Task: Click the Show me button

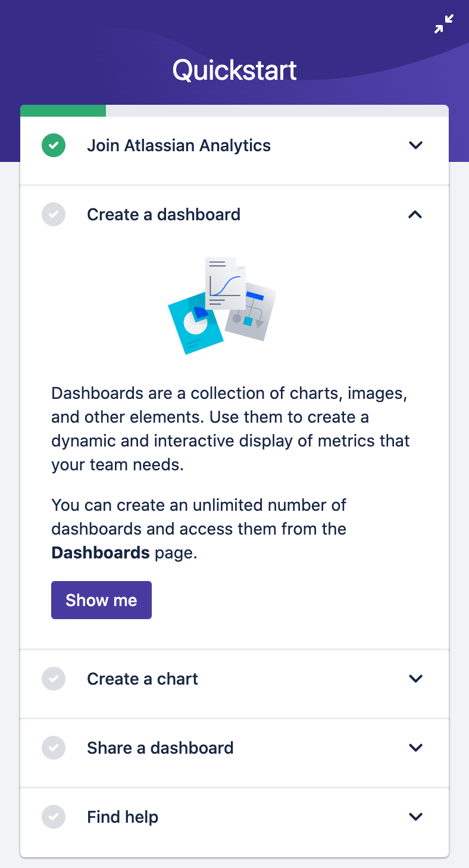Action: pyautogui.click(x=101, y=600)
